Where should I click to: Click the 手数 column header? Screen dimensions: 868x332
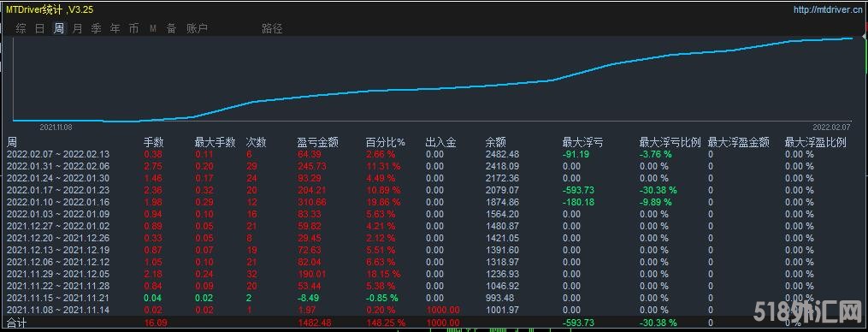tap(154, 142)
